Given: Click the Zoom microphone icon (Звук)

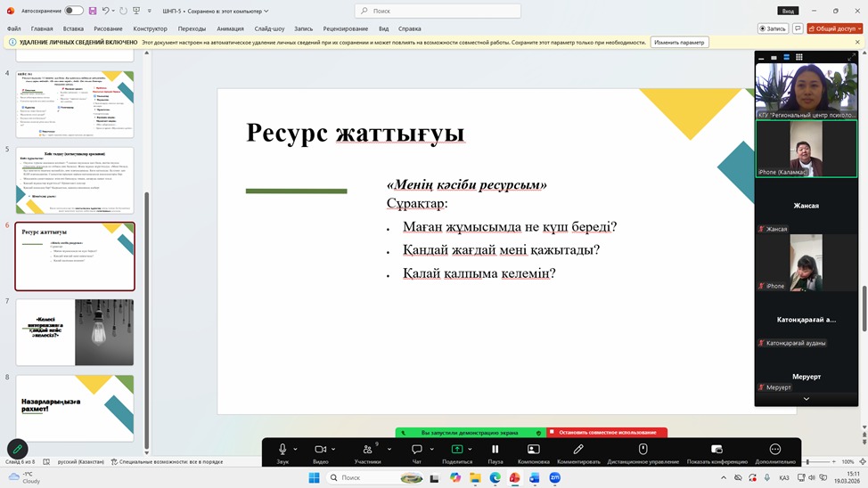Looking at the screenshot, I should 283,450.
